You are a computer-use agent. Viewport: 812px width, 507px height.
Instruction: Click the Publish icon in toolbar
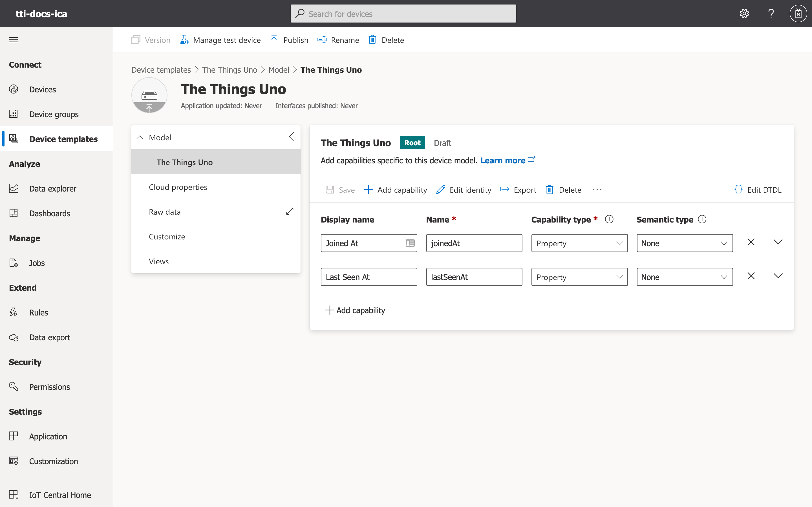pos(274,40)
